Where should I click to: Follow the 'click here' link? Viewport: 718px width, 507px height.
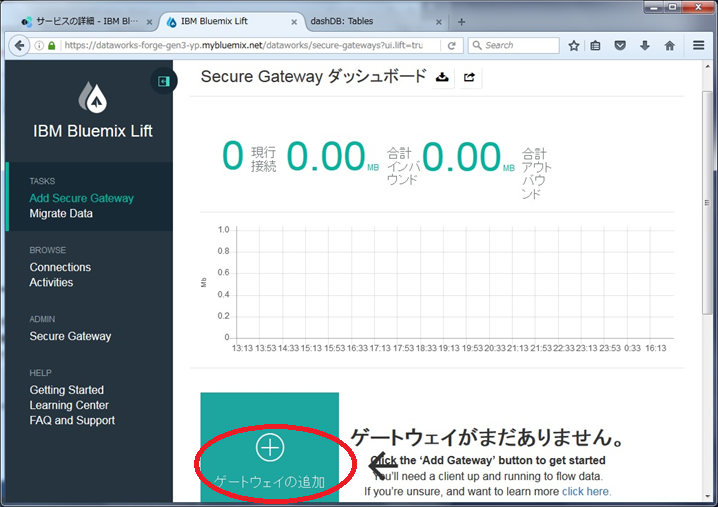pyautogui.click(x=586, y=491)
